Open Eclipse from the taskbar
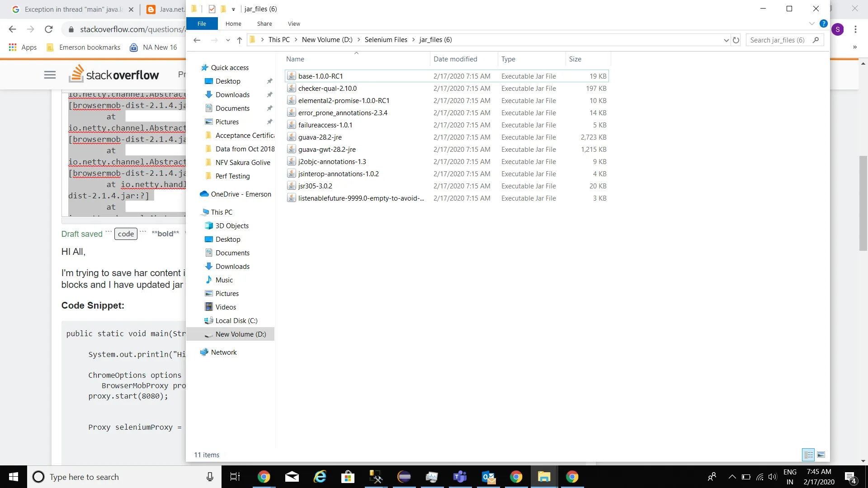 (x=404, y=477)
